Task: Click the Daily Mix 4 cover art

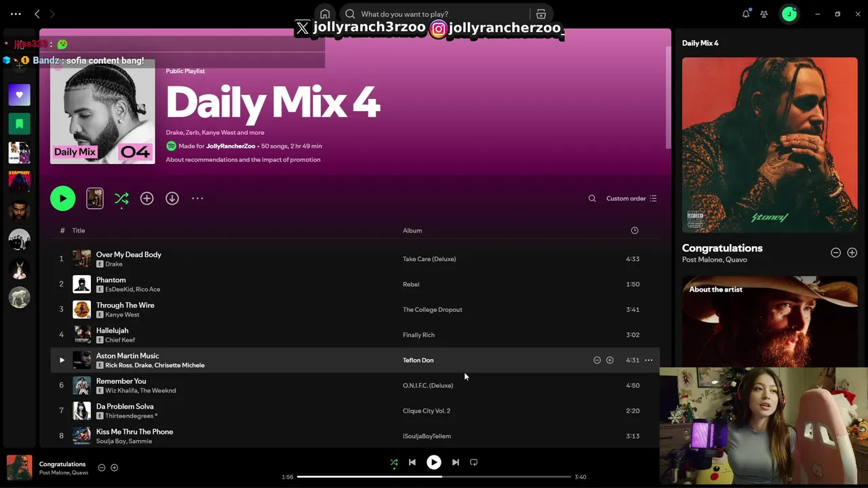Action: point(102,111)
